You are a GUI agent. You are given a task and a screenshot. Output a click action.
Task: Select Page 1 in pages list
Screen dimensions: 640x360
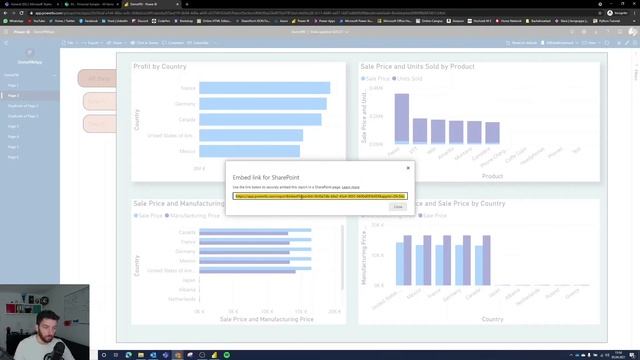(12, 85)
